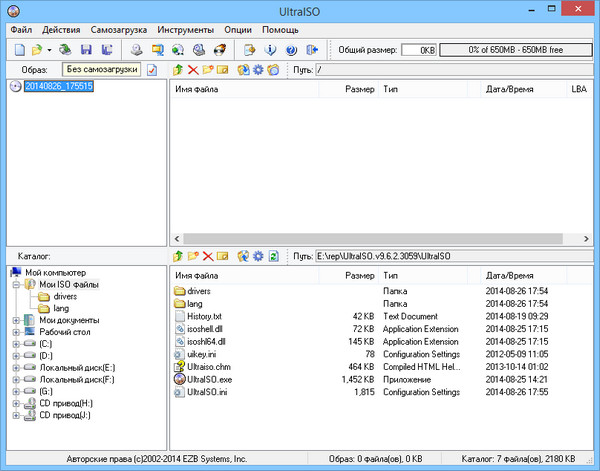This screenshot has height=471, width=600.
Task: Expand the Локальный диск(E:) tree node
Action: coord(16,368)
